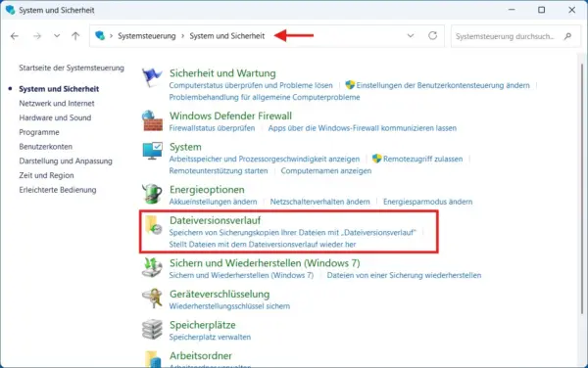Expand the chevron before Systemsteuerung breadcrumb
588x368 pixels.
(111, 36)
